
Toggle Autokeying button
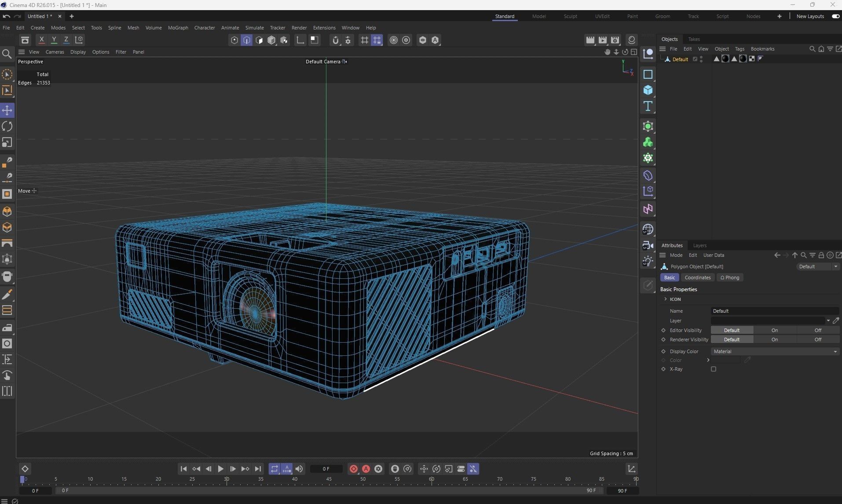tap(366, 469)
